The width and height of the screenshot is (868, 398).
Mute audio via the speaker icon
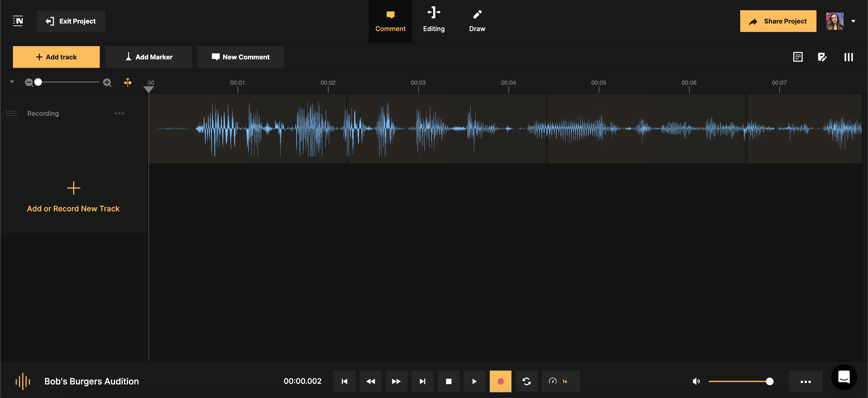[696, 381]
